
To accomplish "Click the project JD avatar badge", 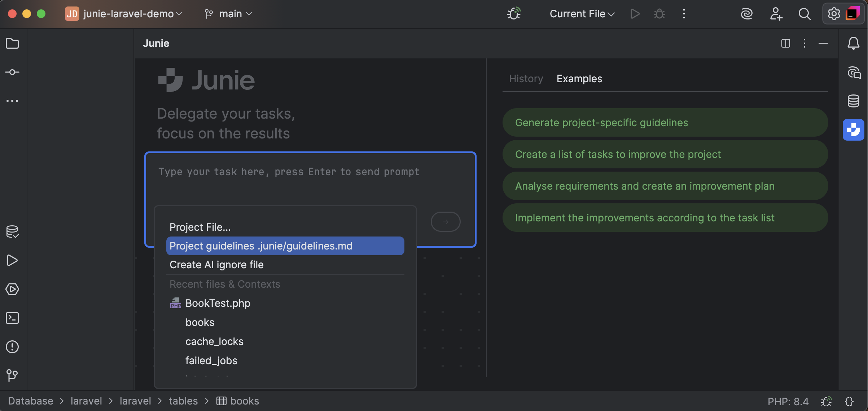I will (72, 14).
